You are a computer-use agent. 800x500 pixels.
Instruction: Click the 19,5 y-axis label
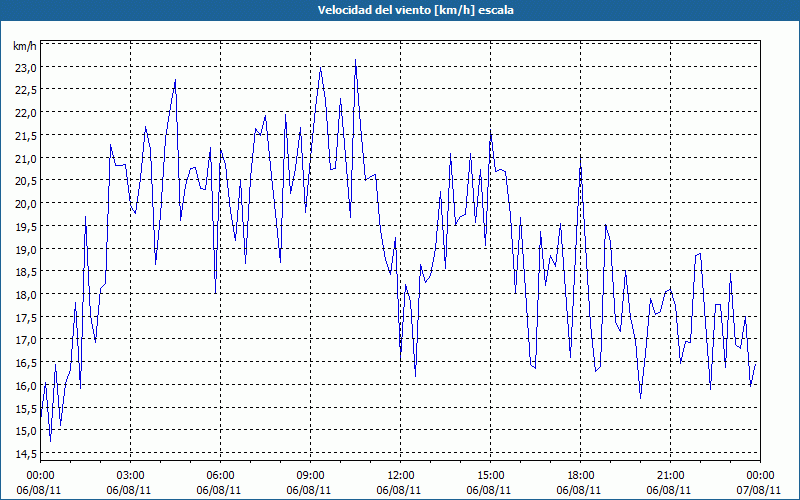click(x=27, y=227)
